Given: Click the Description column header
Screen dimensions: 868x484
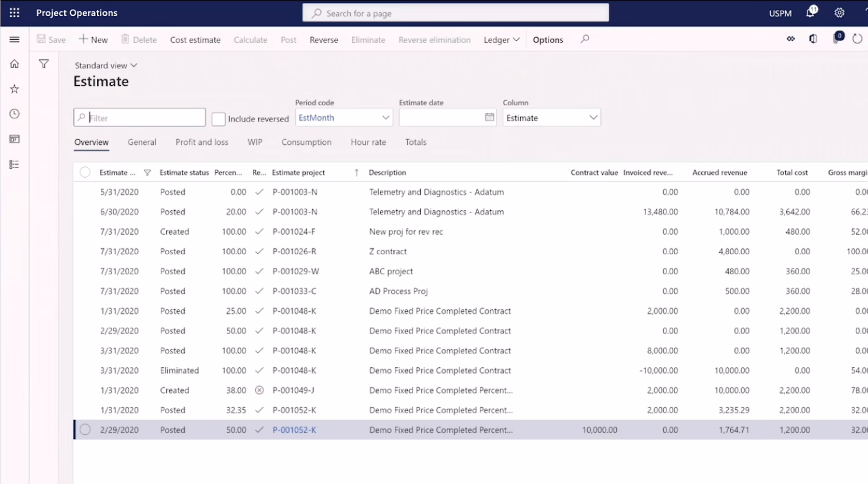Looking at the screenshot, I should click(387, 172).
